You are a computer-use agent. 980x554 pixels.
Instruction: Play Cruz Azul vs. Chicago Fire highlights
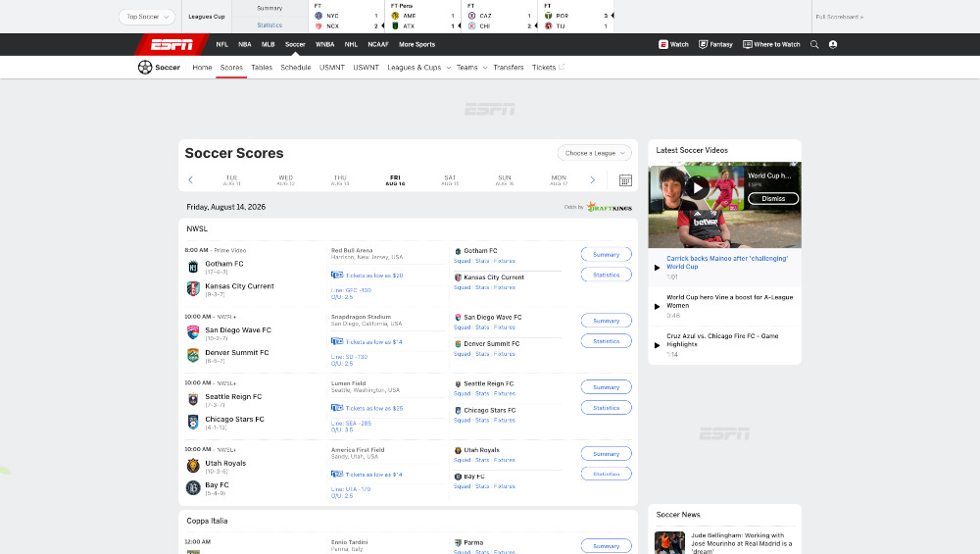[x=657, y=345]
